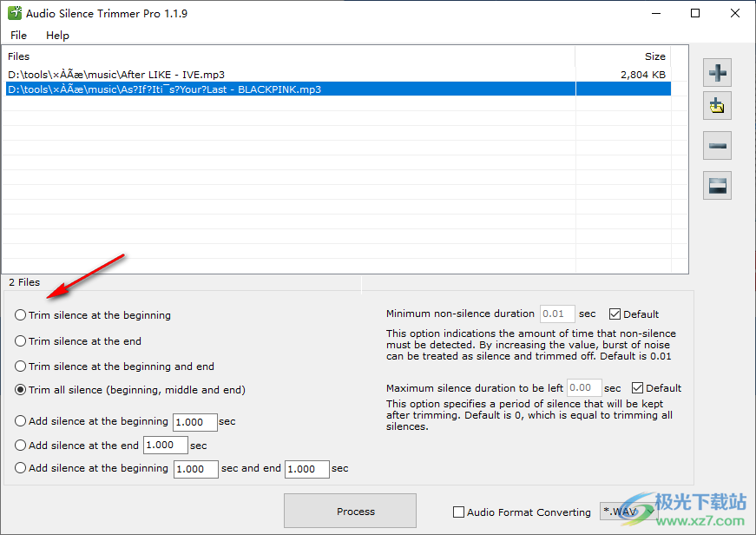
Task: Click the Size column header
Action: tap(654, 56)
